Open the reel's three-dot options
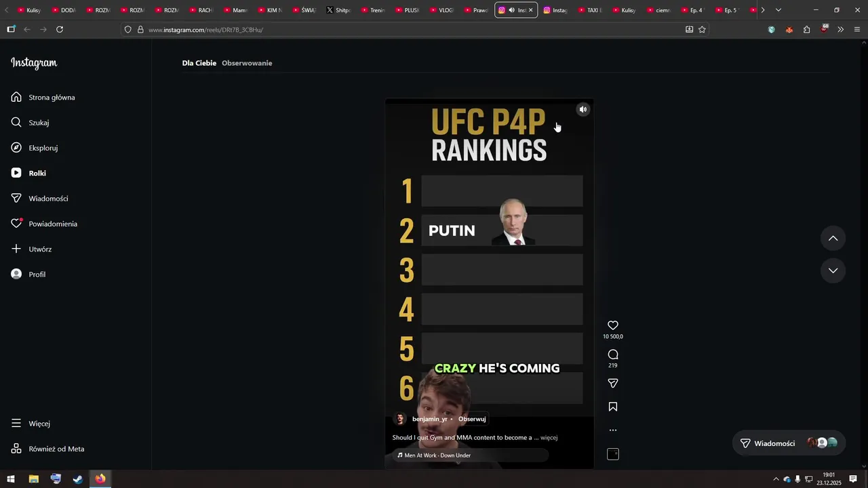The width and height of the screenshot is (868, 488). [613, 430]
